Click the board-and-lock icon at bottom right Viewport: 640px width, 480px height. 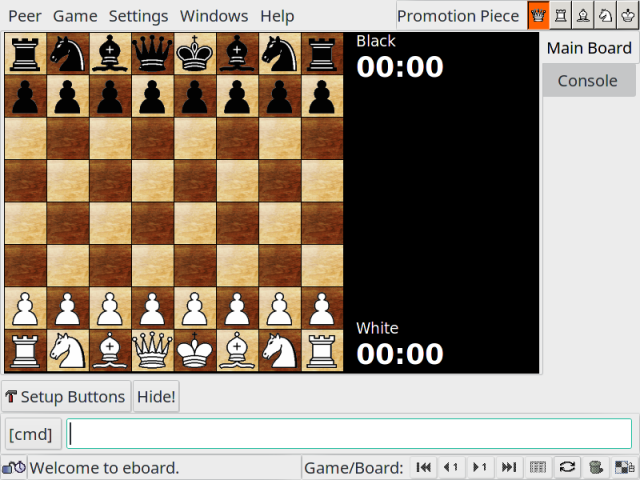pos(624,467)
